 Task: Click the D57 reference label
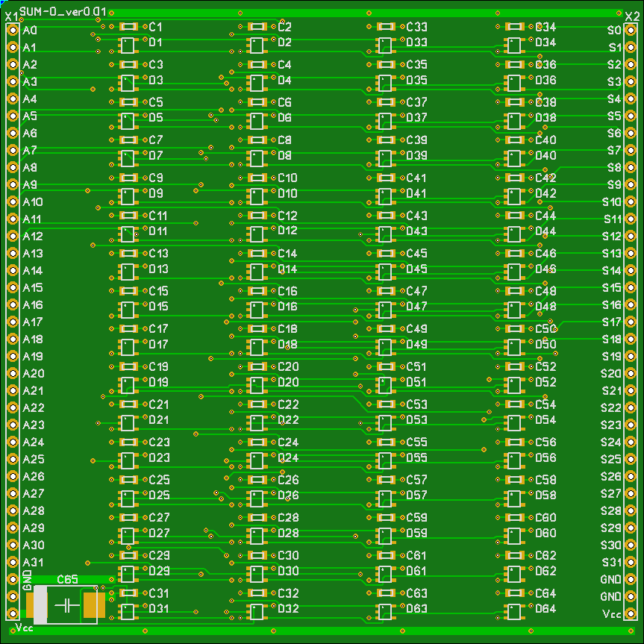pyautogui.click(x=416, y=495)
